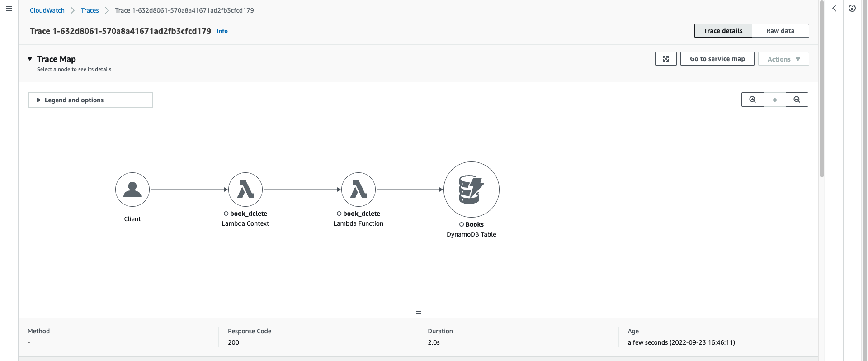Click status circle beside Lambda Function book_delete
The height and width of the screenshot is (361, 868).
tap(339, 214)
